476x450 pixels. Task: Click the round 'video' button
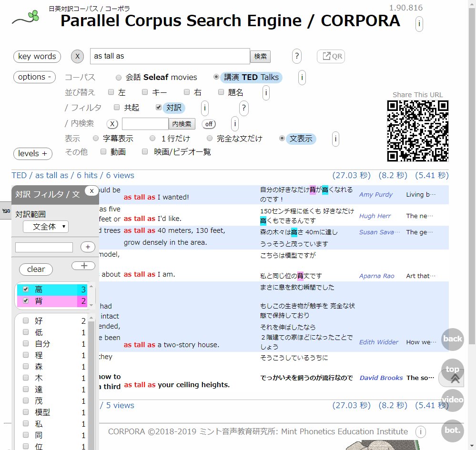(x=452, y=400)
